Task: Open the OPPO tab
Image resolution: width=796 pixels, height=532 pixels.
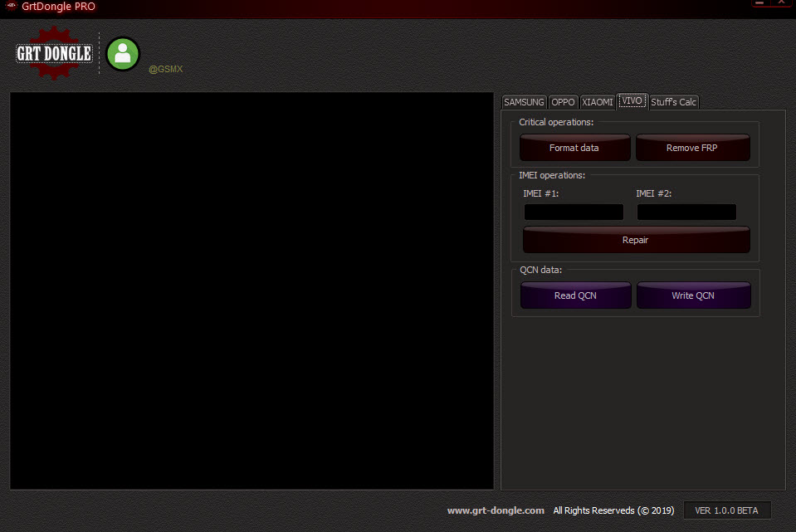Action: coord(563,102)
